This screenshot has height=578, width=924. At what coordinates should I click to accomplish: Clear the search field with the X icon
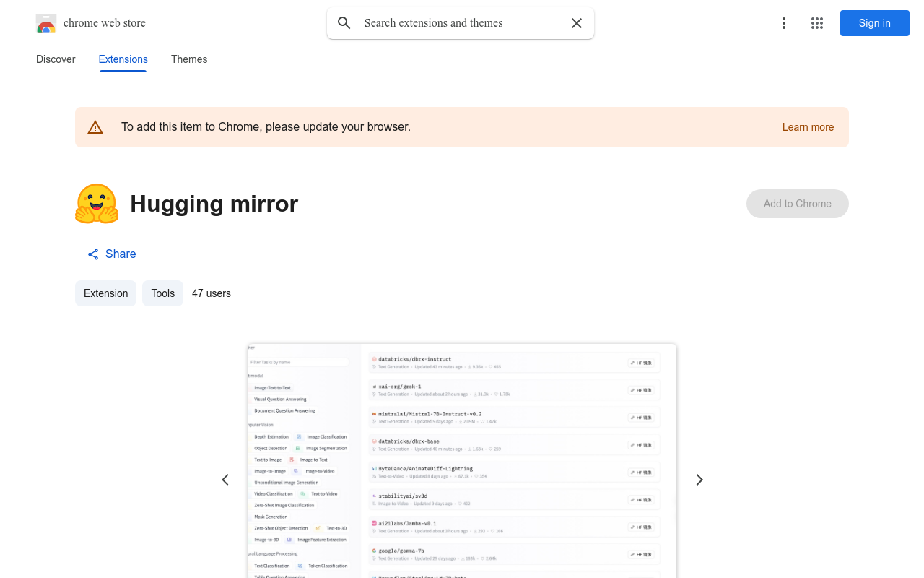(x=576, y=23)
